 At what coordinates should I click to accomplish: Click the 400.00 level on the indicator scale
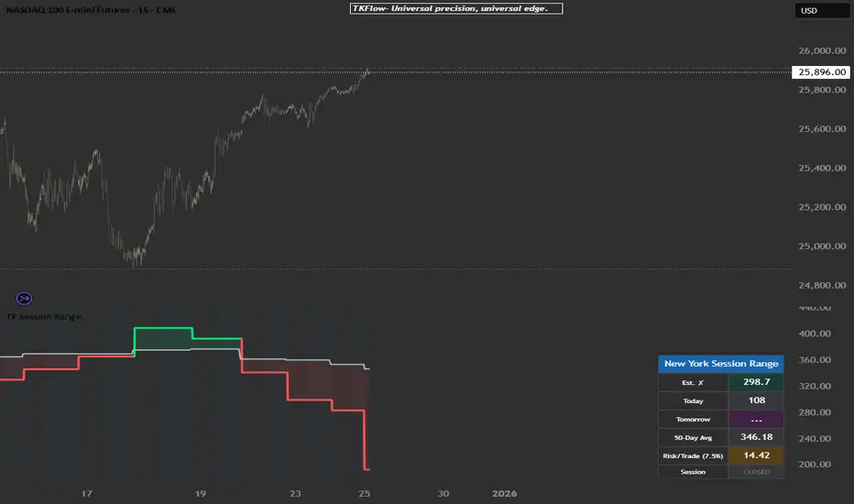point(816,334)
